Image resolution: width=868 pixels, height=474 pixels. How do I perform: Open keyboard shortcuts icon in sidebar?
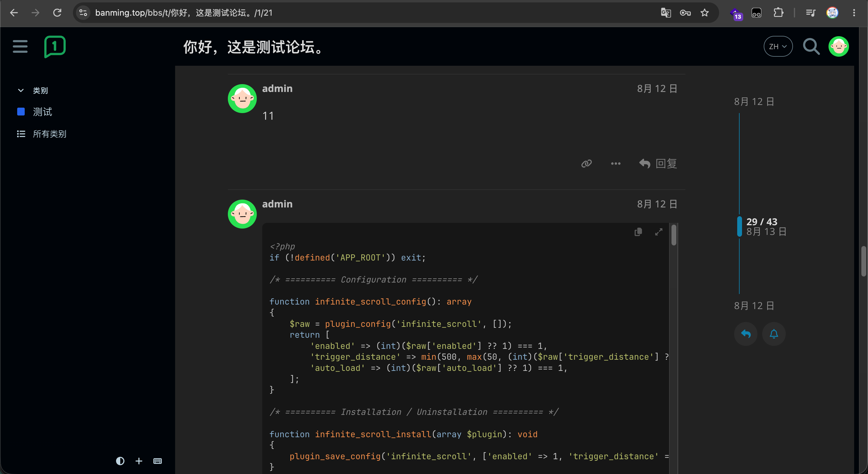coord(157,461)
